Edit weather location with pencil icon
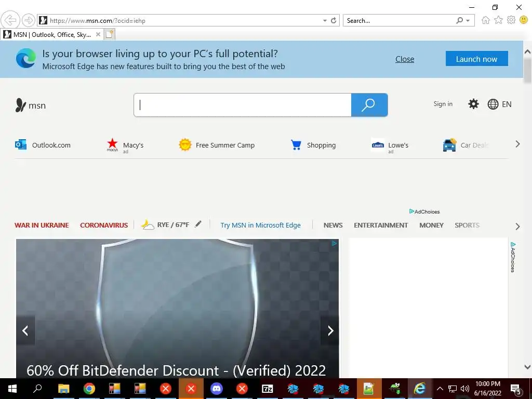This screenshot has width=532, height=399. [x=198, y=224]
